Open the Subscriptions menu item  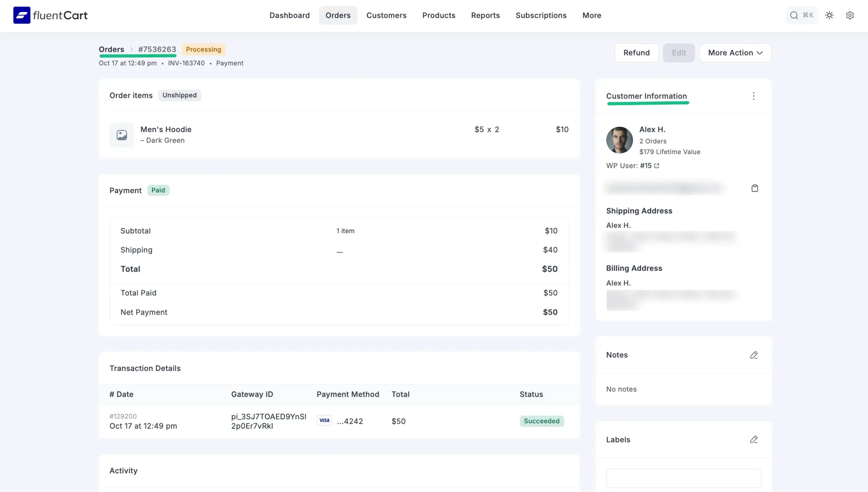541,15
